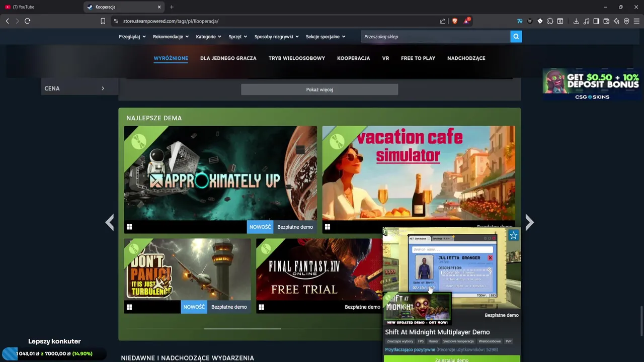Click the blue store search magnifier button
The width and height of the screenshot is (644, 362).
point(516,37)
